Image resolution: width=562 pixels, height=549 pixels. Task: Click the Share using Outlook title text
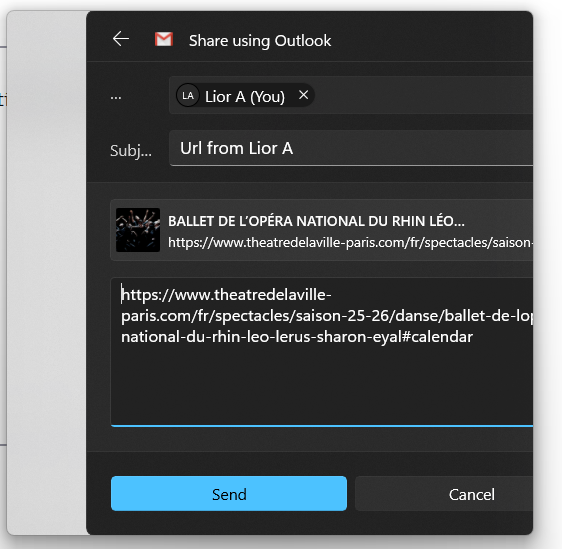coord(260,40)
